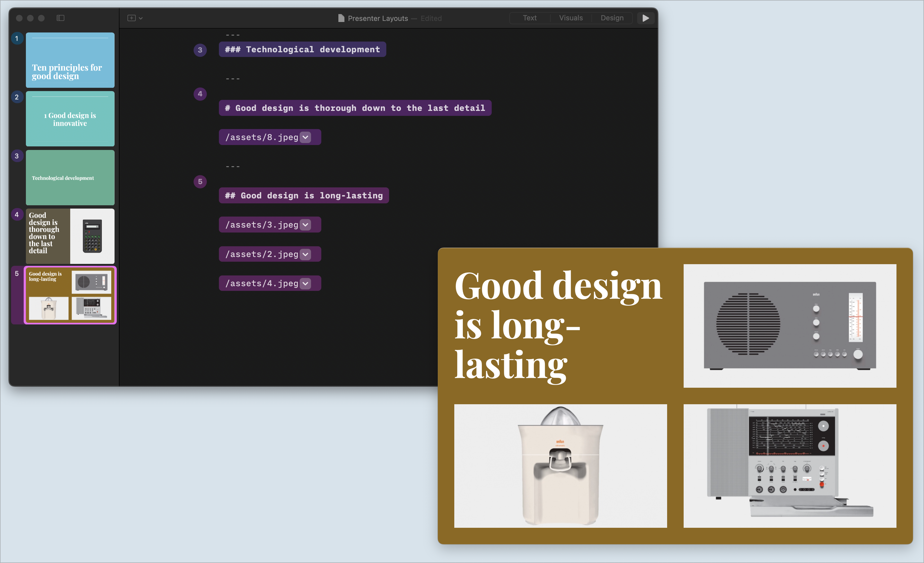Image resolution: width=924 pixels, height=563 pixels.
Task: Select the Ten principles slide thumbnail
Action: tap(70, 60)
